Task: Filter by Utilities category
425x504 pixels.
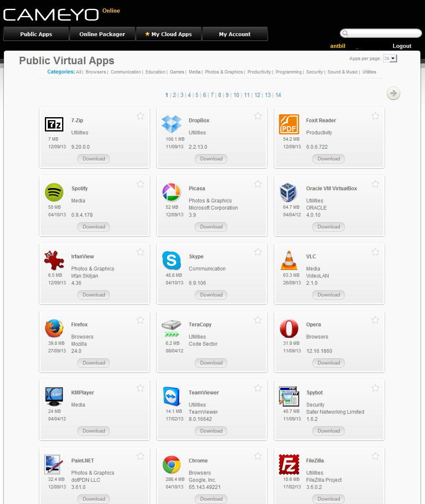Action: pos(369,72)
